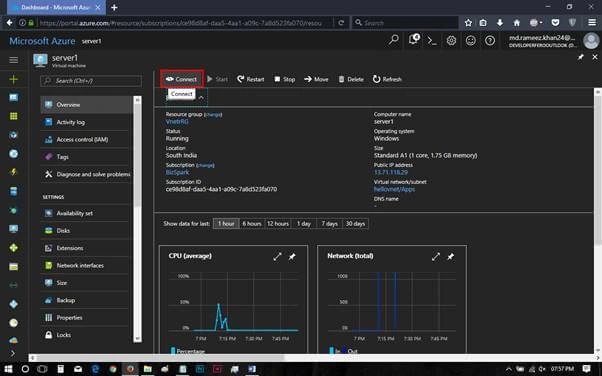Restart the server1 virtual machine

click(x=251, y=79)
